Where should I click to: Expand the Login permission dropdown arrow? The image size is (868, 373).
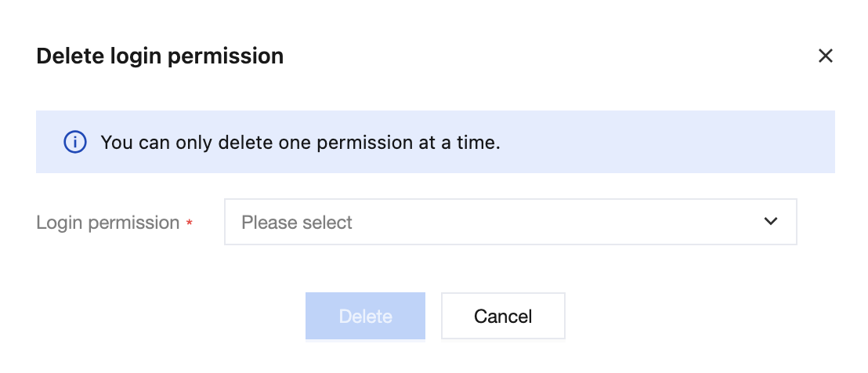[771, 222]
